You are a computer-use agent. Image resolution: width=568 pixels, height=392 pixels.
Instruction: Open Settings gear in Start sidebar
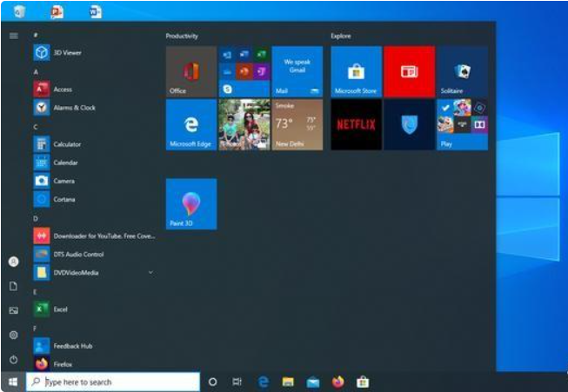click(x=14, y=335)
